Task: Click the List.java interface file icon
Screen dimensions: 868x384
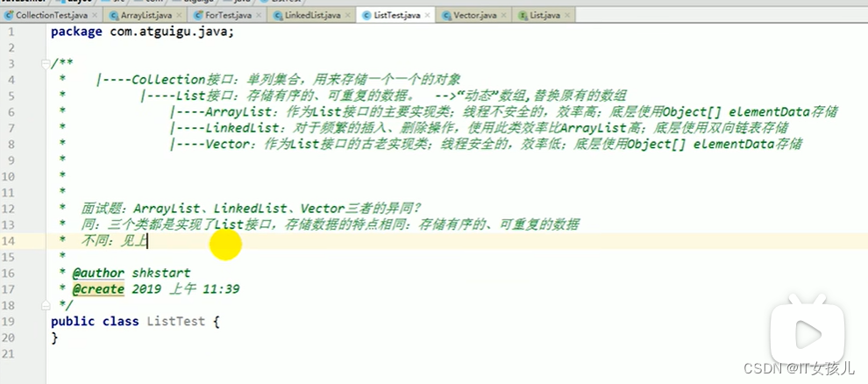Action: [523, 16]
